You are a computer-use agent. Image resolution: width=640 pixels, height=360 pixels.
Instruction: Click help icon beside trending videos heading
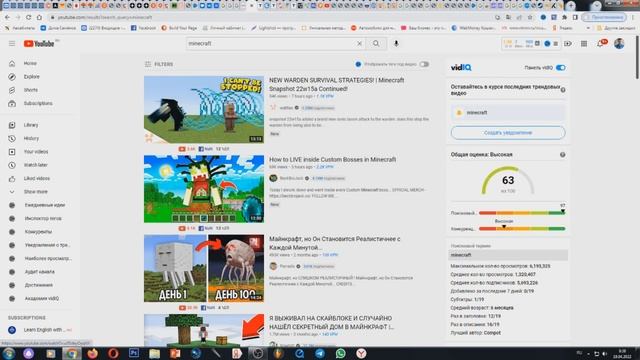[563, 90]
